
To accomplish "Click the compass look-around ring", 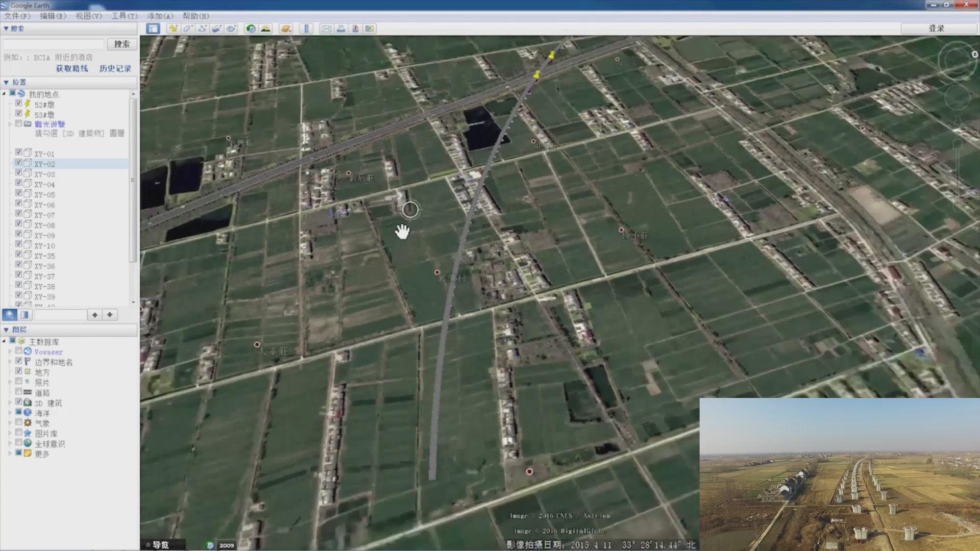I will point(957,60).
